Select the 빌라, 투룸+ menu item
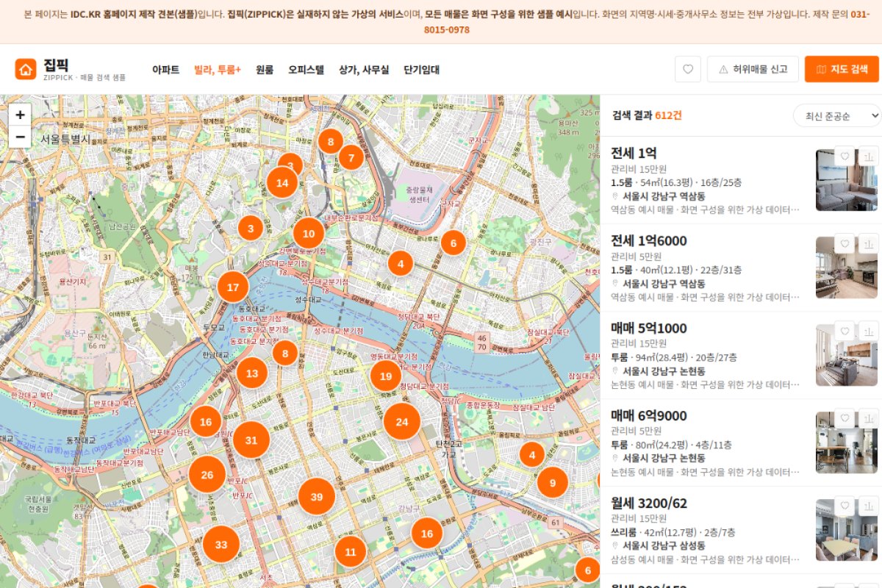The height and width of the screenshot is (588, 882). [x=218, y=70]
